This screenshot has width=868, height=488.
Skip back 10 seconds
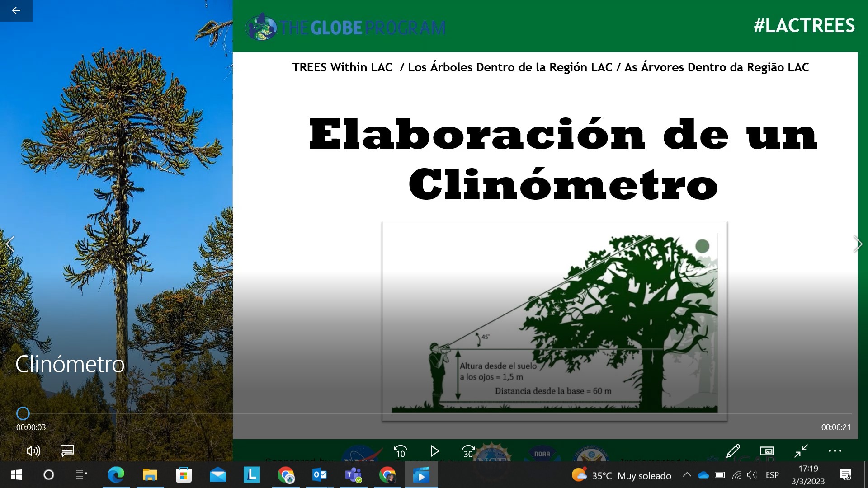[401, 451]
